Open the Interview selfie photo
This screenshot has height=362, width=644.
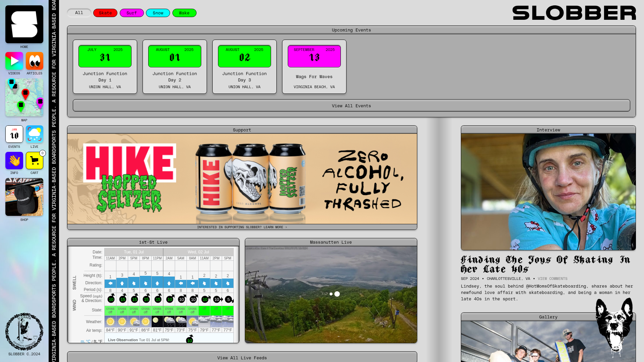548,192
